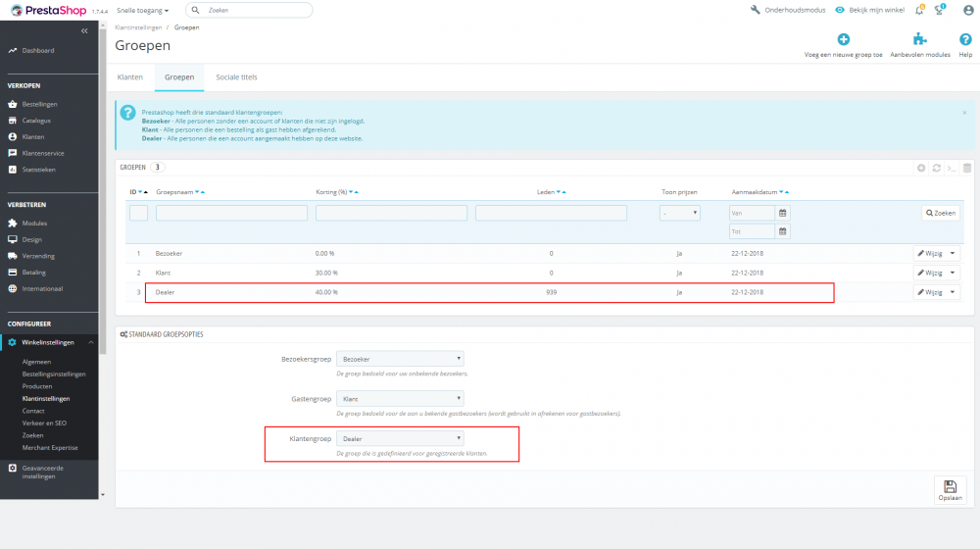Click add-group plus icon in the Groepen panel header
980x549 pixels.
(x=921, y=168)
